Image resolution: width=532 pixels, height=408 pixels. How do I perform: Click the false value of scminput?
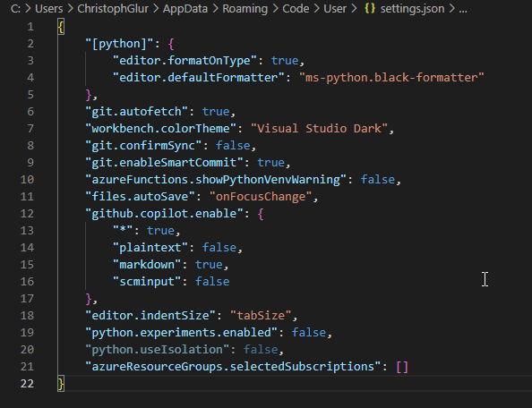tap(212, 281)
